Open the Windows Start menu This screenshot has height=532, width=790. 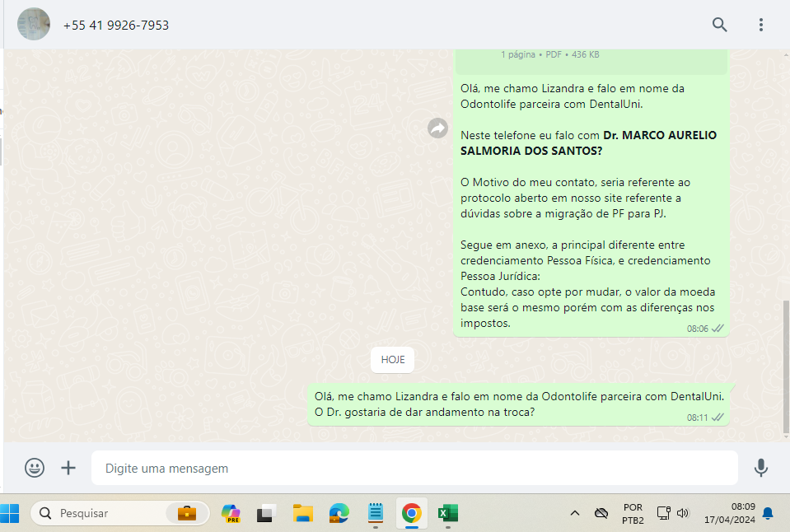[10, 513]
